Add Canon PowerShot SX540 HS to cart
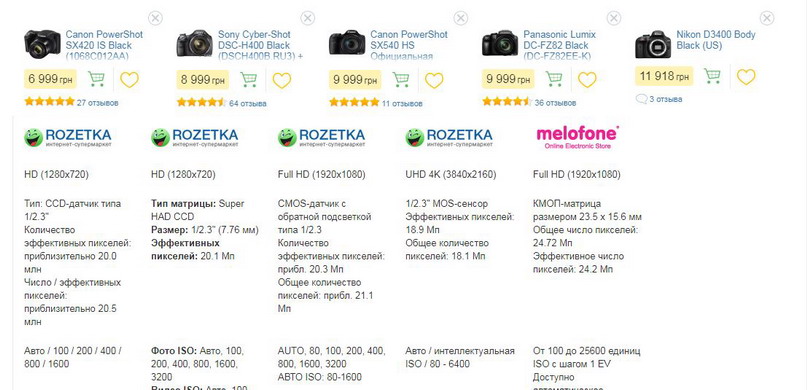This screenshot has width=807, height=390. pyautogui.click(x=400, y=79)
